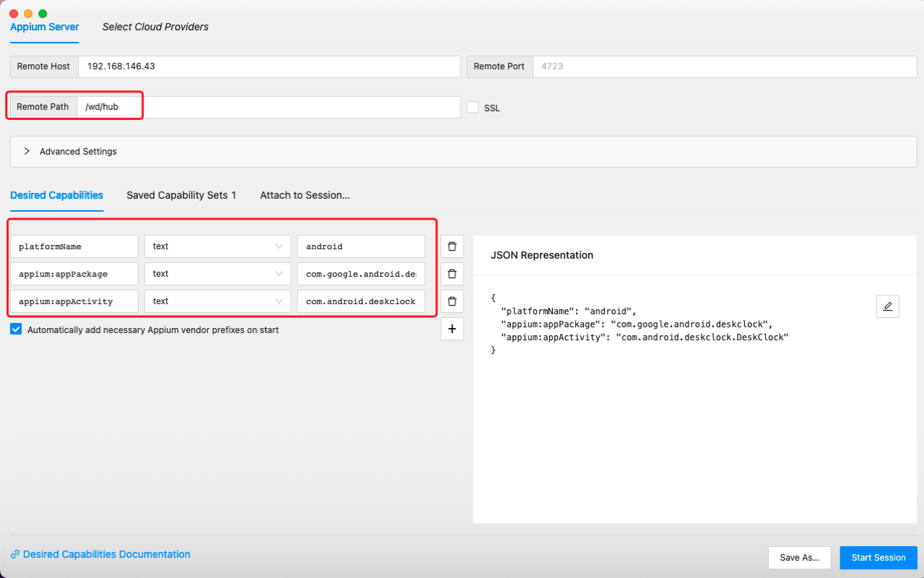
Task: Select the Desired Capabilities tab
Action: click(x=56, y=195)
